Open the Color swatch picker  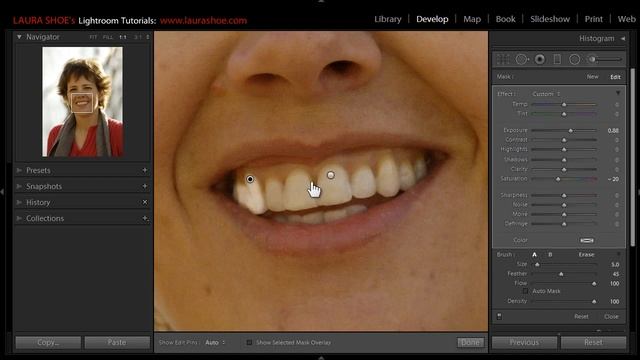tap(587, 240)
